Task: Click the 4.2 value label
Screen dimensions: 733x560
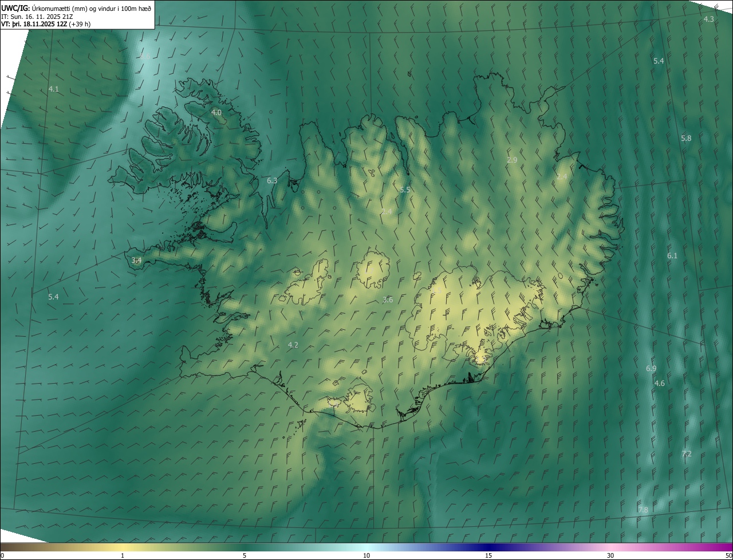Action: pyautogui.click(x=293, y=345)
